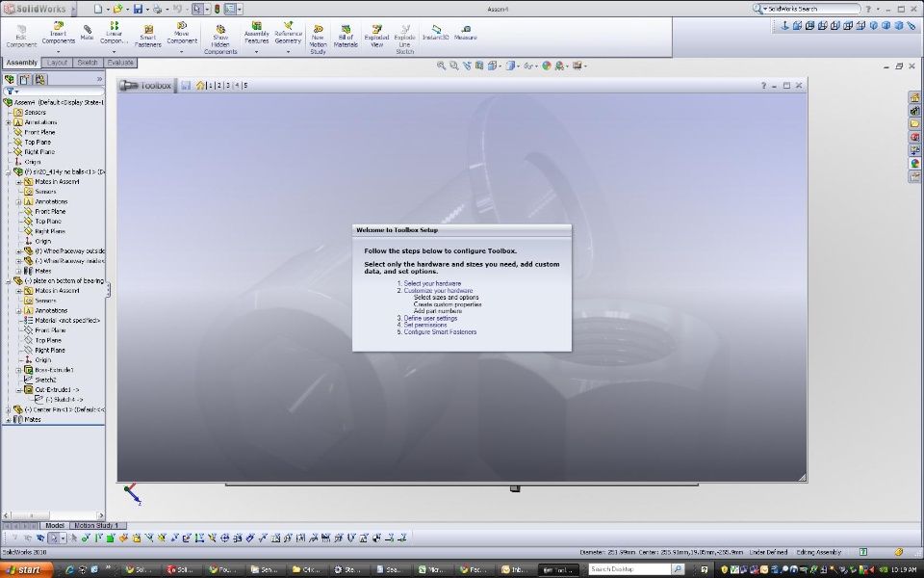Viewport: 924px width, 578px height.
Task: Click the Print icon in the title bar
Action: click(157, 9)
